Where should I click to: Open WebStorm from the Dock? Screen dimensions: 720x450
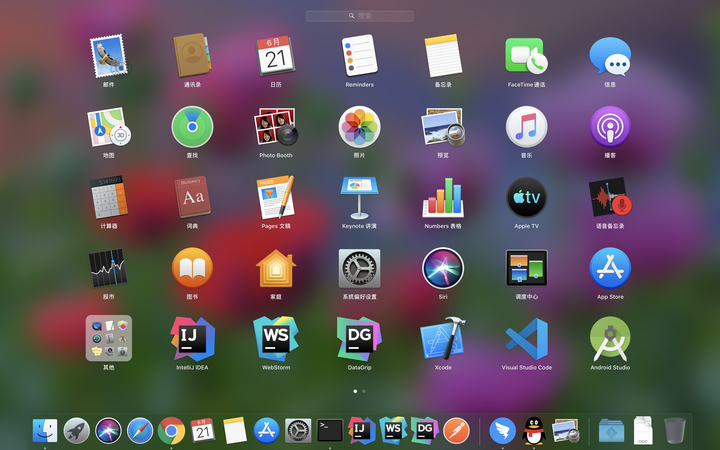(x=393, y=431)
